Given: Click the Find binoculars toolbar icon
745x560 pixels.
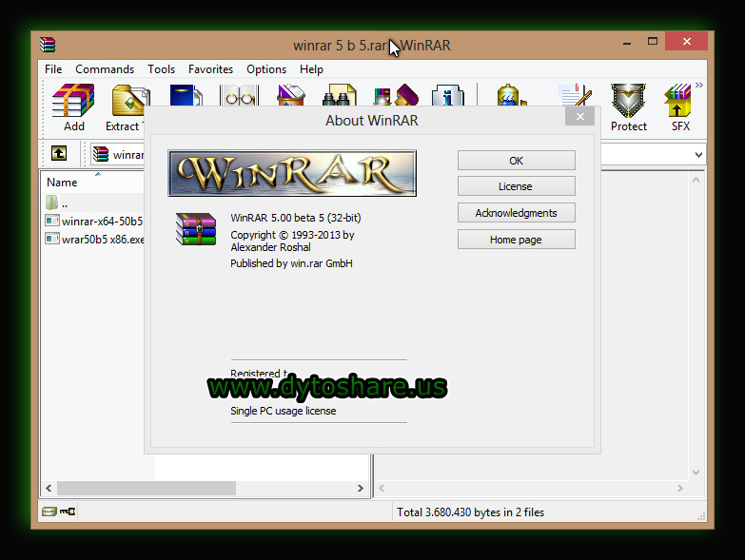Looking at the screenshot, I should pos(340,95).
